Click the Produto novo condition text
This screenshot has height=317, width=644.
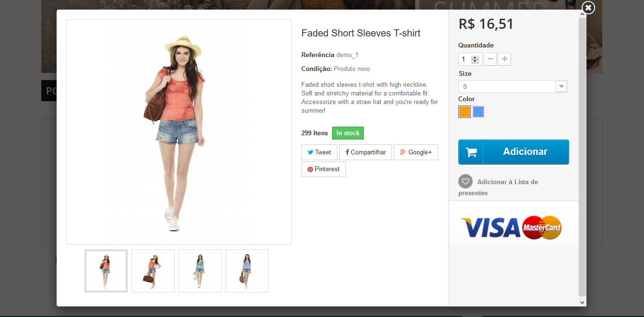pos(352,69)
